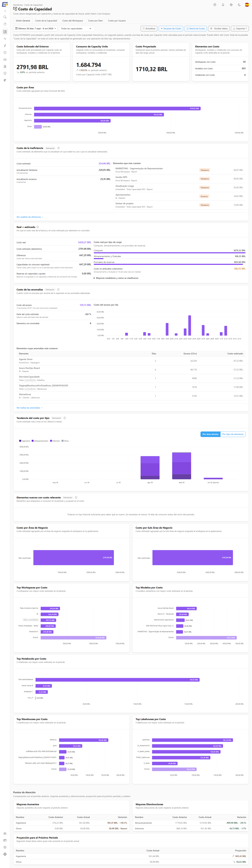Open the billing card icon in sidebar
This screenshot has width=252, height=868.
coord(5,840)
